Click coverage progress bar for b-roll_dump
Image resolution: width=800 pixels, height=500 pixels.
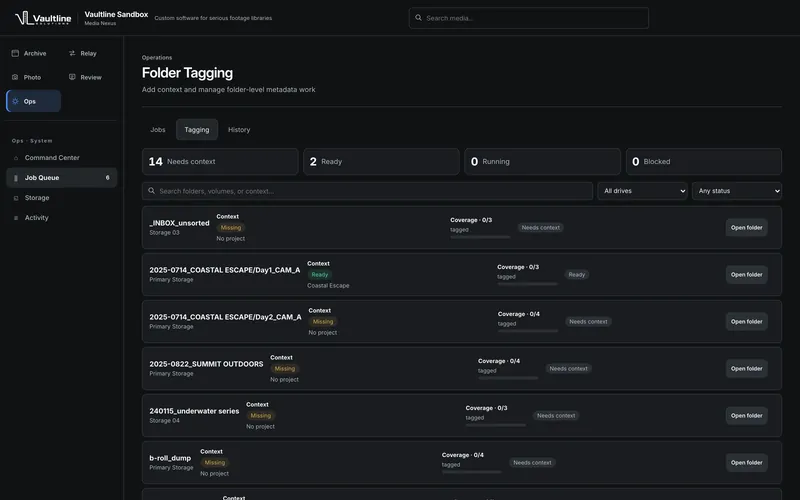(x=472, y=471)
